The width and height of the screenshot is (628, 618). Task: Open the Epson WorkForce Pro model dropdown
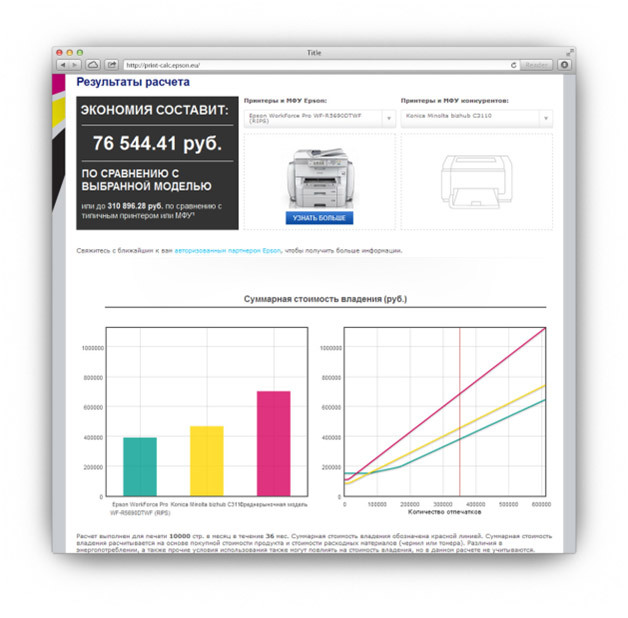(x=320, y=119)
